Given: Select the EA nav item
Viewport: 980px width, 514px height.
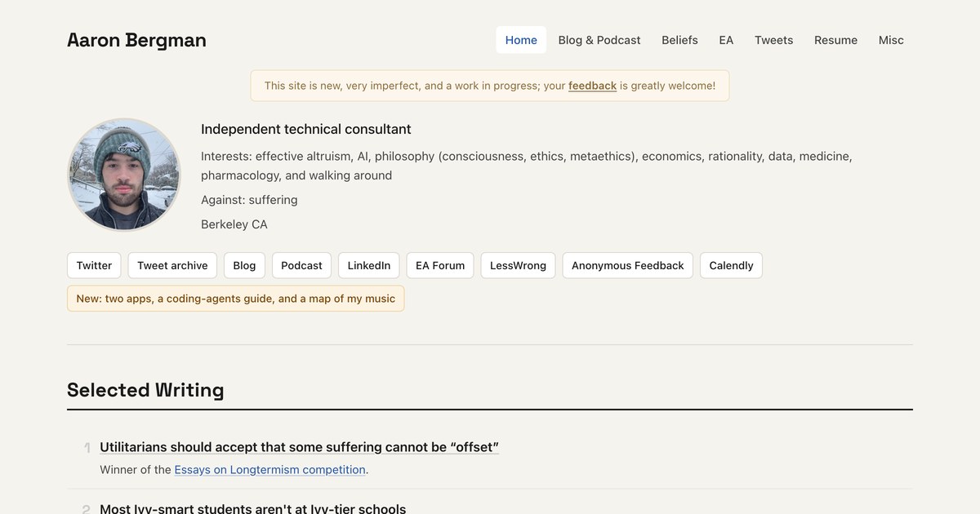Looking at the screenshot, I should click(726, 40).
